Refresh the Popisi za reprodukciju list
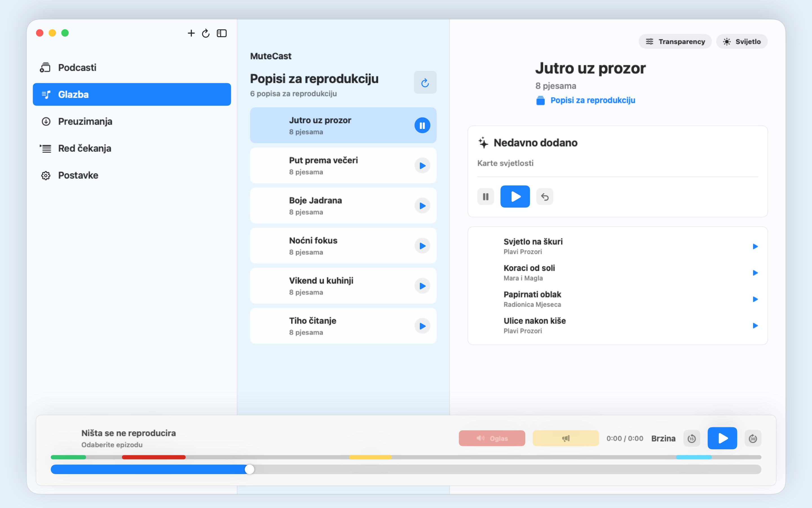This screenshot has height=508, width=812. 425,82
